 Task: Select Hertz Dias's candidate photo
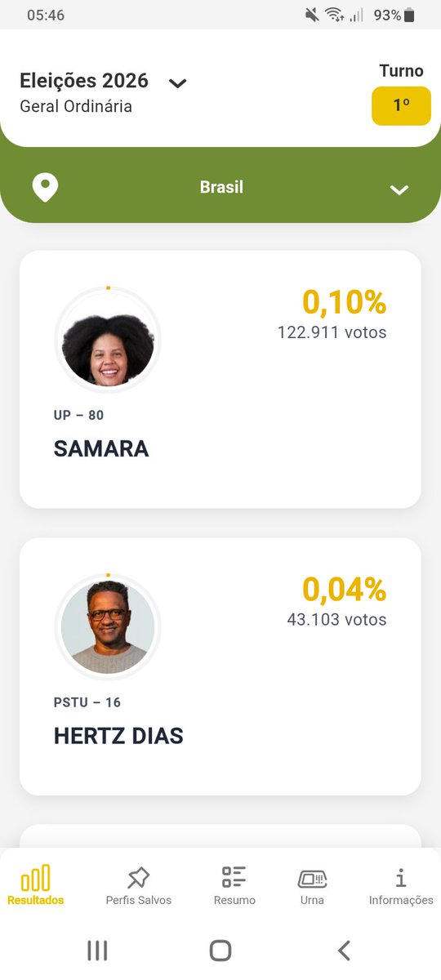coord(108,627)
